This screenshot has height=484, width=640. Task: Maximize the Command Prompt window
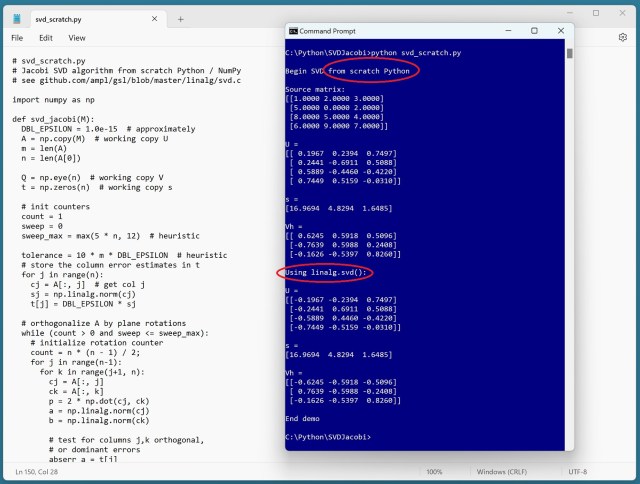[532, 32]
